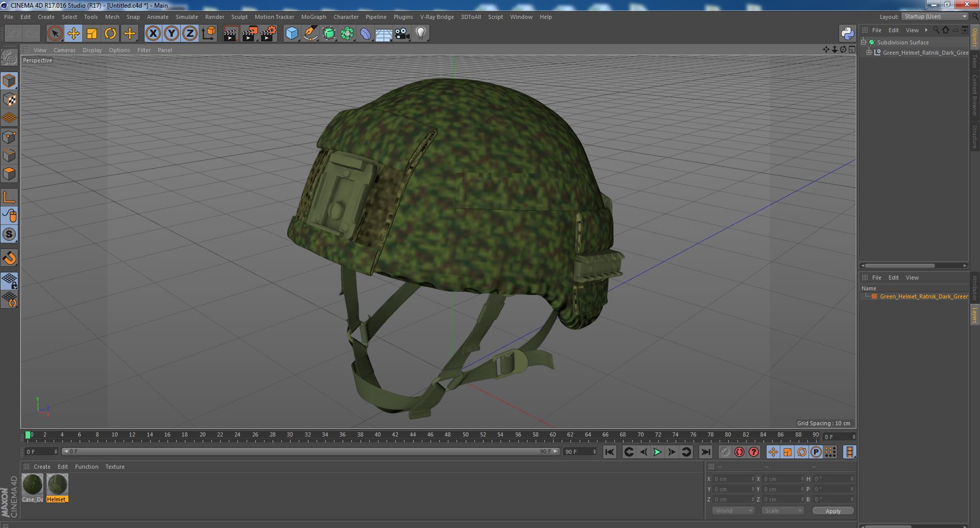The height and width of the screenshot is (528, 980).
Task: Switch to Polygons mode
Action: pos(9,174)
